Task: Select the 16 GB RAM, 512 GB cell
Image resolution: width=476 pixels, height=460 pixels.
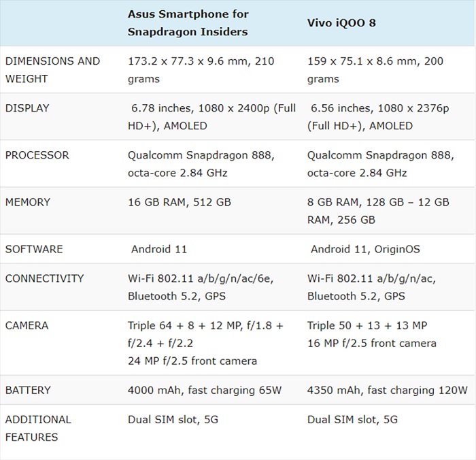Action: pyautogui.click(x=180, y=202)
